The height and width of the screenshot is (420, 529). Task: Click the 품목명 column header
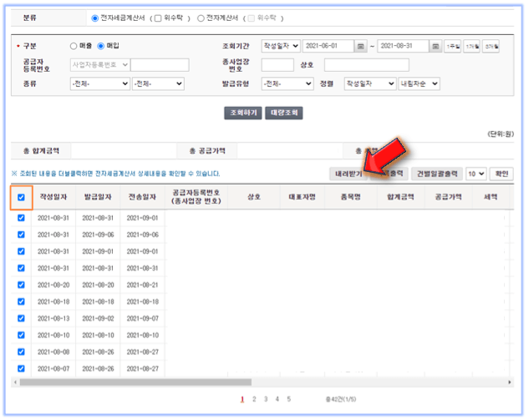point(350,197)
